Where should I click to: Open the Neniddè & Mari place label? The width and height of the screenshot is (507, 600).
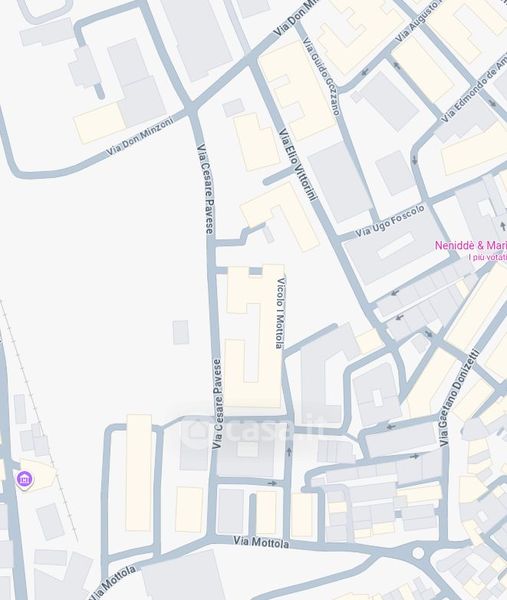pos(471,245)
